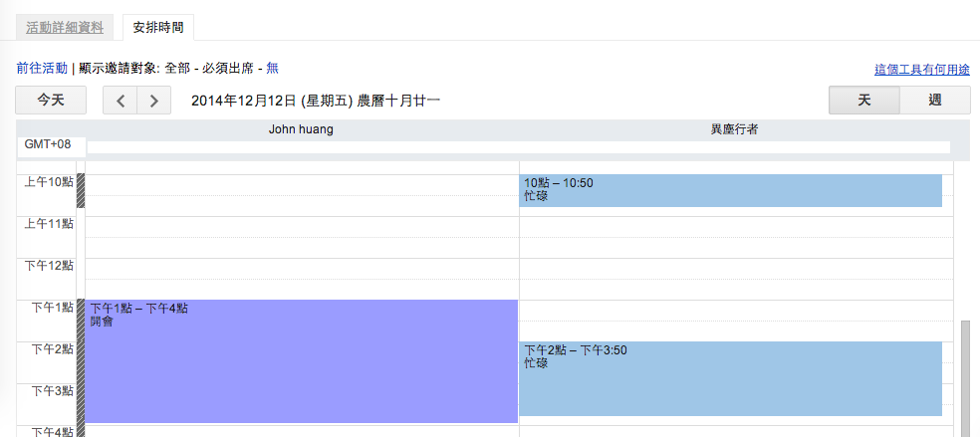
Task: Choose 無 for displayed guests
Action: coord(272,69)
